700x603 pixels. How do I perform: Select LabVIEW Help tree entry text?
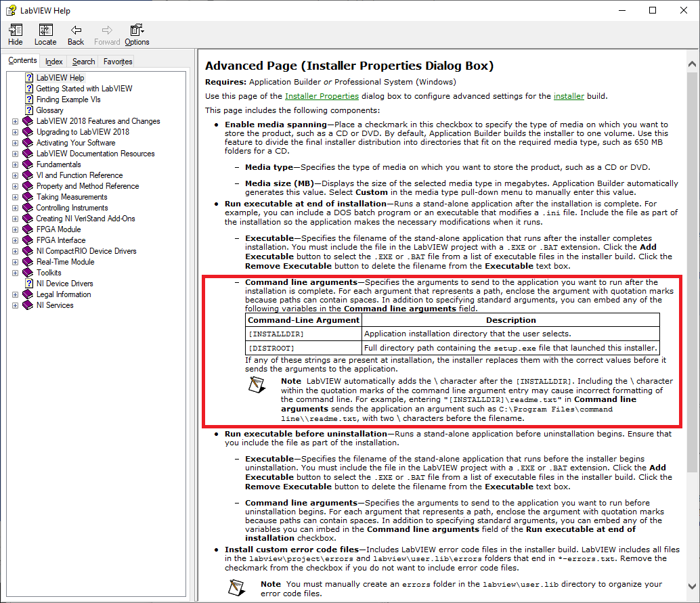(60, 78)
